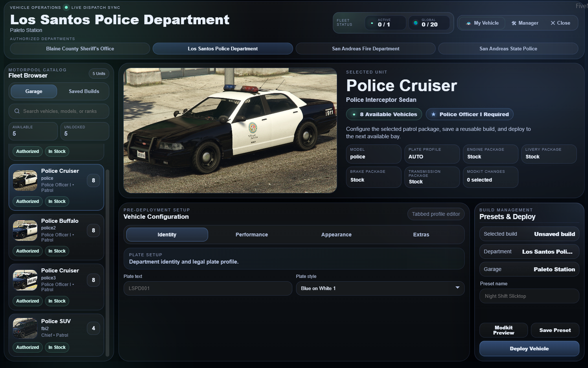
Task: Click the X icon beside Close
Action: coord(553,23)
